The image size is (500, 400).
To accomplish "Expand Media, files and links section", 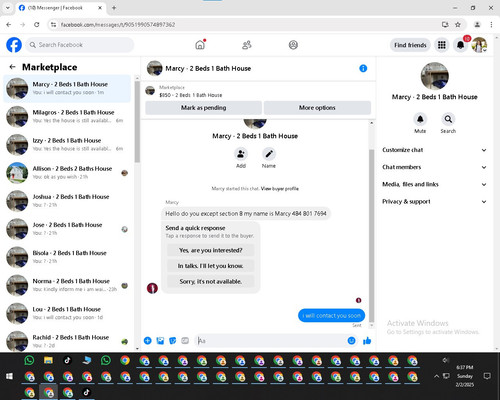I will click(x=434, y=184).
